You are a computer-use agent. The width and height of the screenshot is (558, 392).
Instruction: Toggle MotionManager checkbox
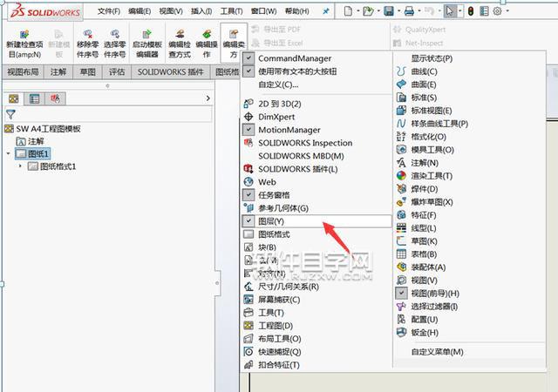pos(248,130)
